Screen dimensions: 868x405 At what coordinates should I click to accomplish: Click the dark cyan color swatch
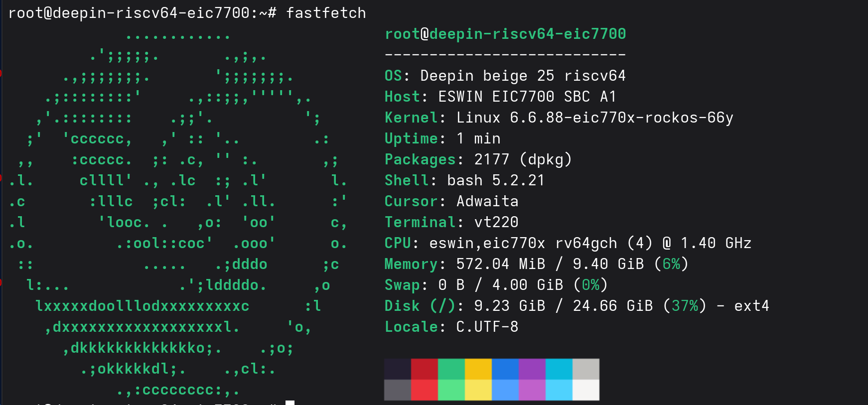click(559, 369)
